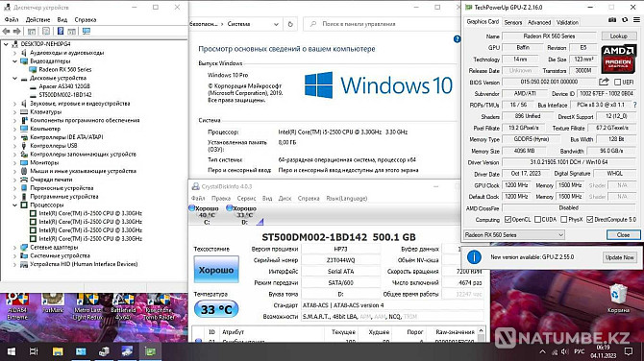Open the Recycle Bin on the desktop
Image resolution: width=644 pixels, height=361 pixels.
[618, 299]
